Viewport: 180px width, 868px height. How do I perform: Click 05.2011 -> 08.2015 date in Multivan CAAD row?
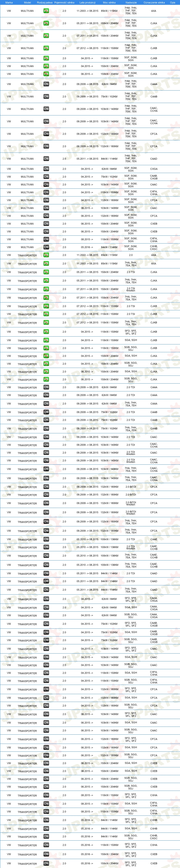[x=87, y=159]
